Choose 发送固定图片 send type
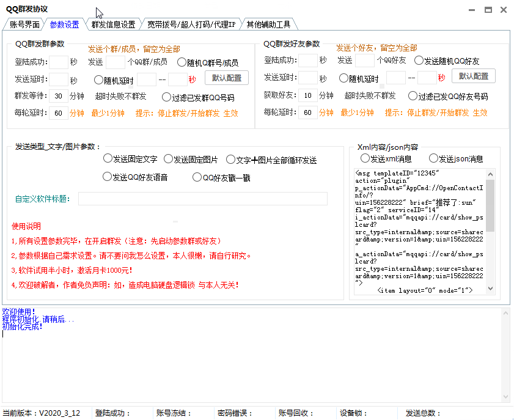Image resolution: width=514 pixels, height=420 pixels. [x=191, y=160]
